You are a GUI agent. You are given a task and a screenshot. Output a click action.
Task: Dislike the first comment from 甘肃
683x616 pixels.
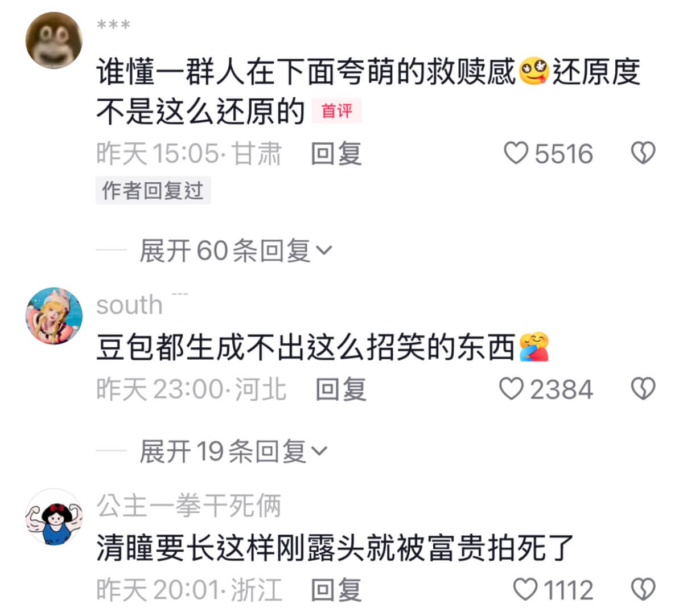[x=643, y=154]
